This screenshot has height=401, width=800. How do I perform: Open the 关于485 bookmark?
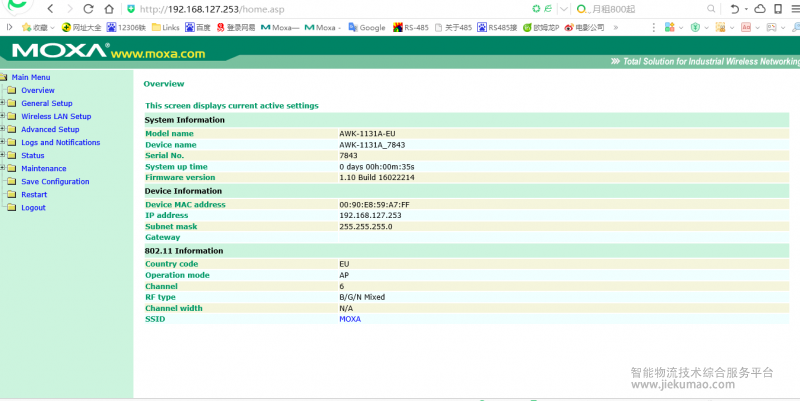tap(453, 28)
